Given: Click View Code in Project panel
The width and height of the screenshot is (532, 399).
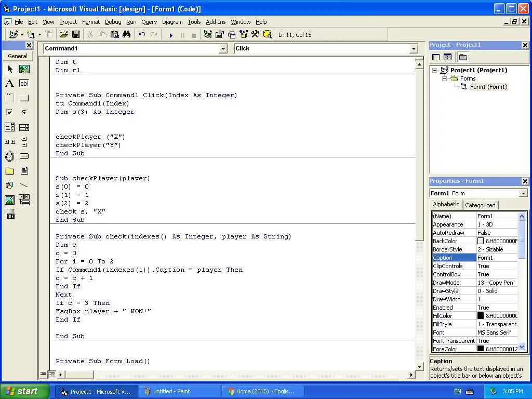Looking at the screenshot, I should [436, 57].
